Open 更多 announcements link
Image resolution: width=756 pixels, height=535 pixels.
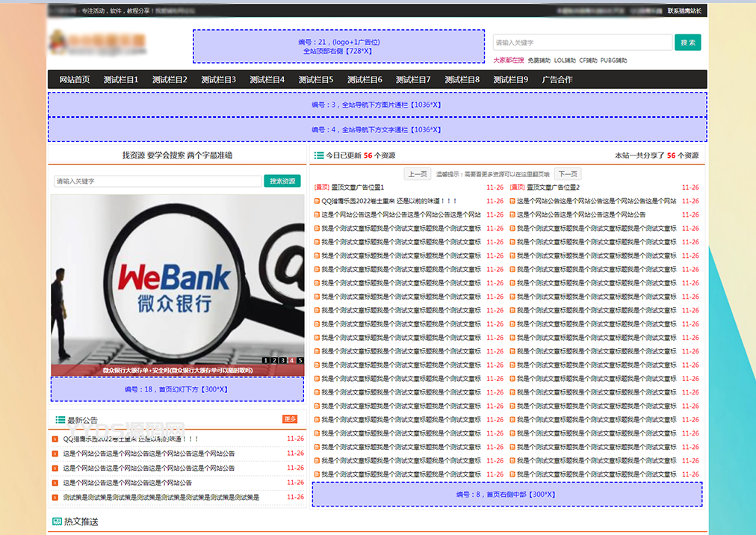tap(290, 419)
